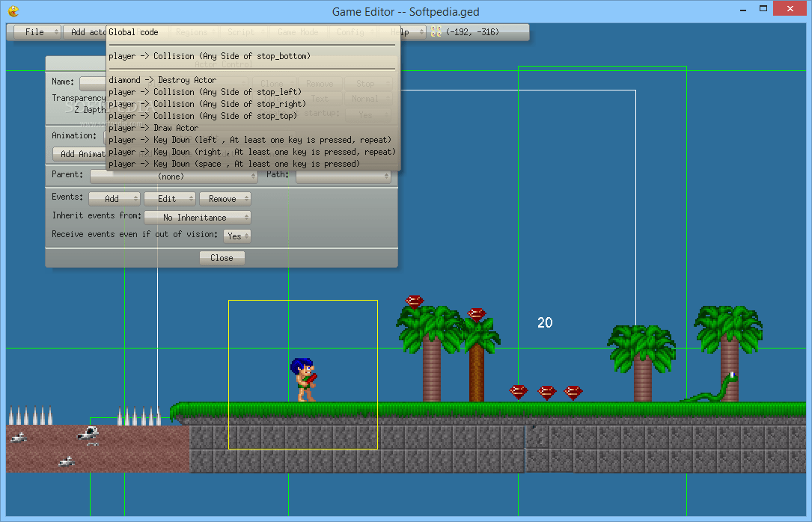Select the diamond above the second palm tree
812x522 pixels.
[477, 315]
